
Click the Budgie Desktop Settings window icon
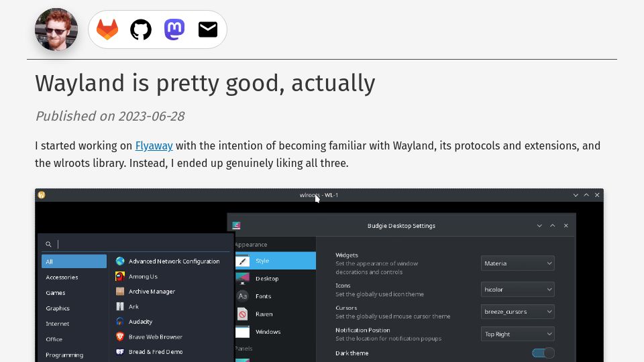click(236, 225)
